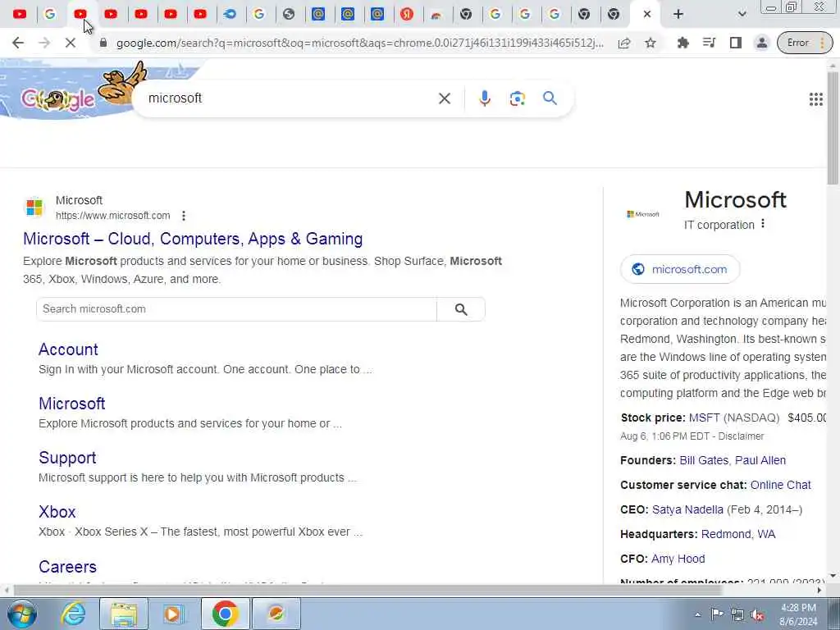Bookmark this page with star icon
Viewport: 840px width, 630px height.
(x=651, y=43)
